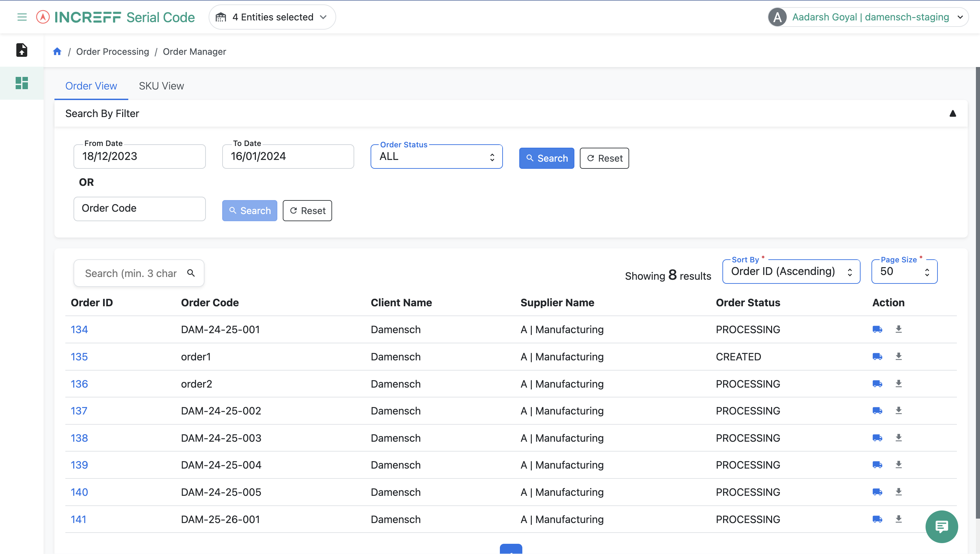Screen dimensions: 980x554
Task: Switch to the SKU View tab
Action: coord(161,86)
